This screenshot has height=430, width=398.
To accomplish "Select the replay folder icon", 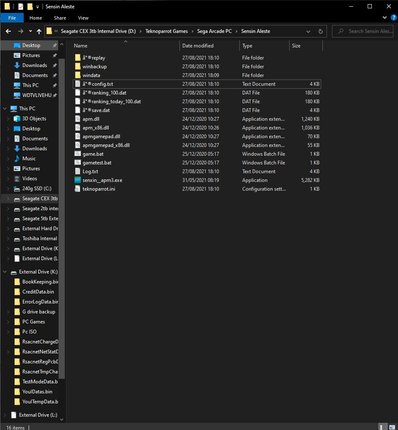I will pos(78,58).
